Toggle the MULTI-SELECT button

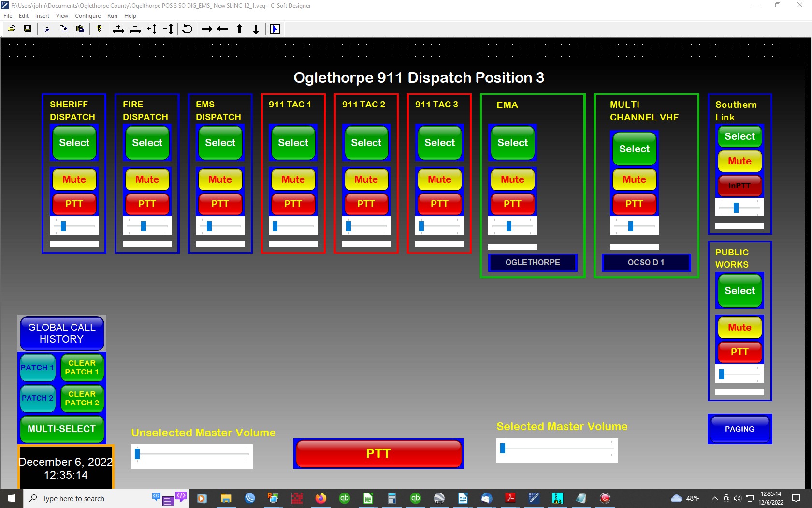pos(61,429)
